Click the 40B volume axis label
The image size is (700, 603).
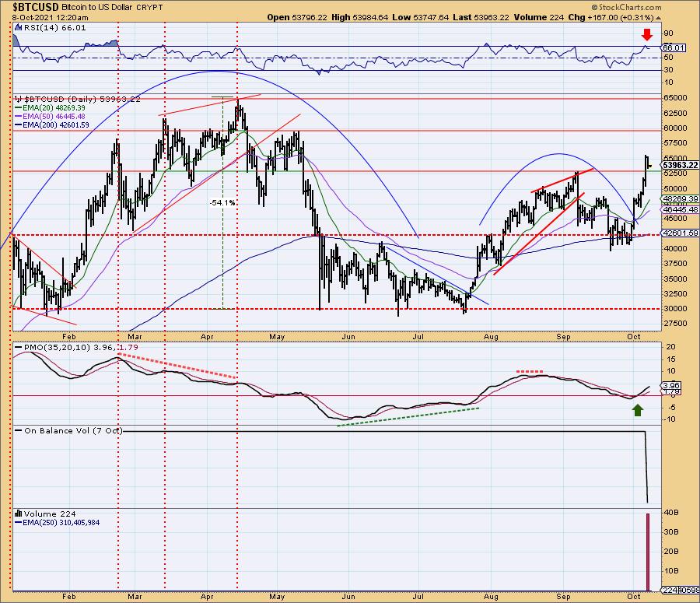(x=671, y=513)
